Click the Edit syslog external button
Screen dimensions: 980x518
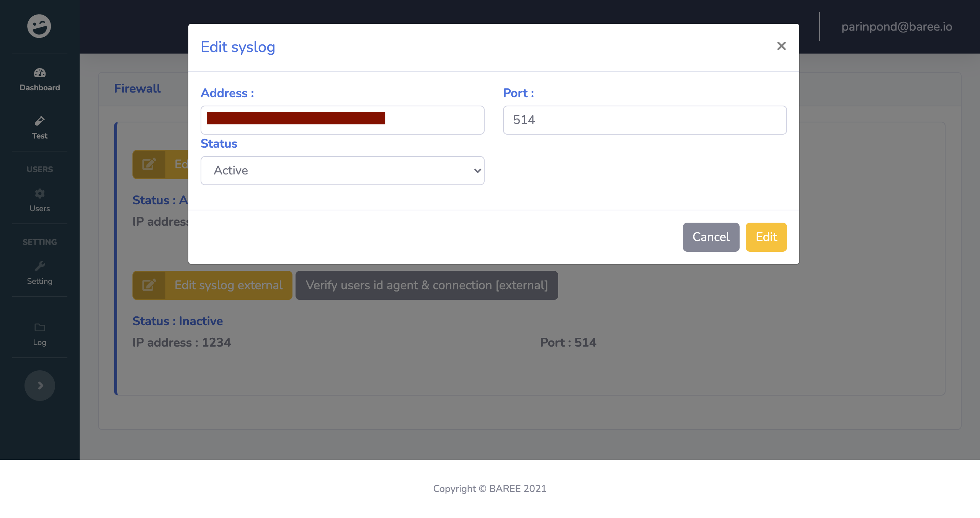coord(228,285)
